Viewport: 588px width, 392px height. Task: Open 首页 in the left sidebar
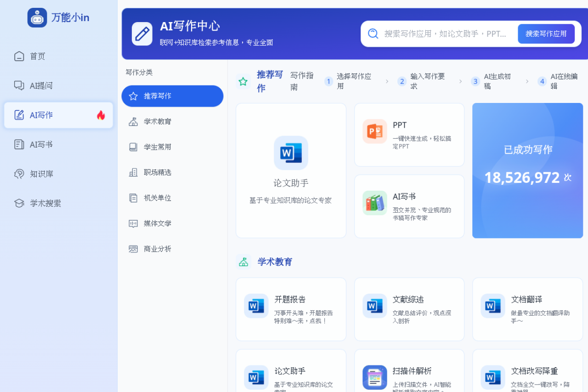coord(58,56)
